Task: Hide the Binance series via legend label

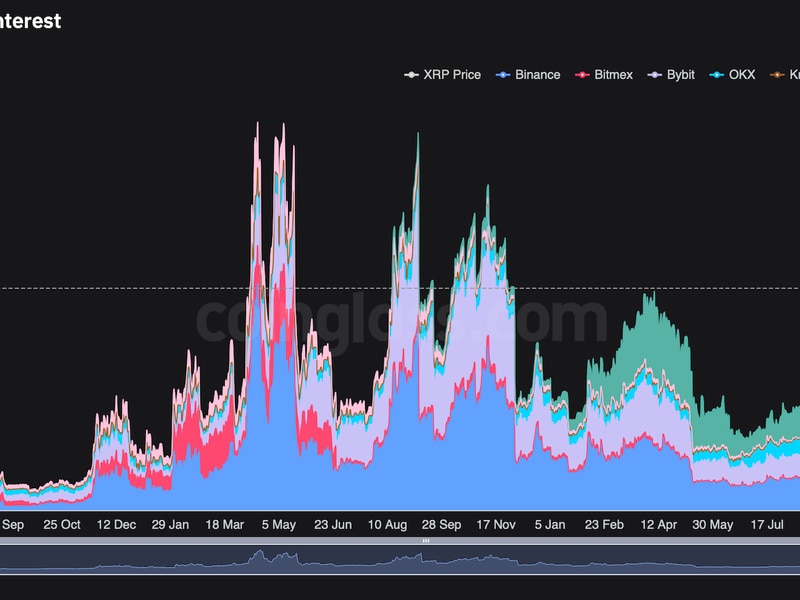Action: [537, 75]
